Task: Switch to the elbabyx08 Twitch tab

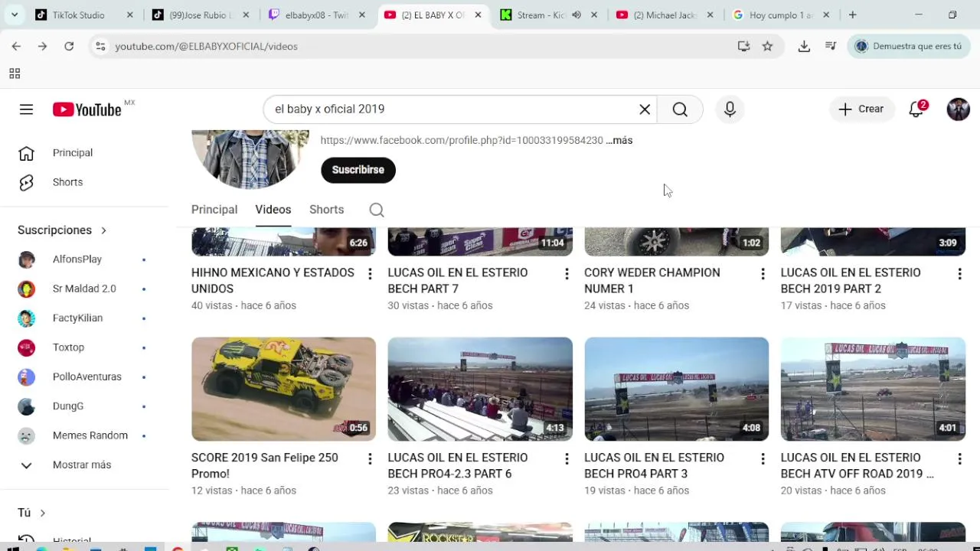Action: 316,15
